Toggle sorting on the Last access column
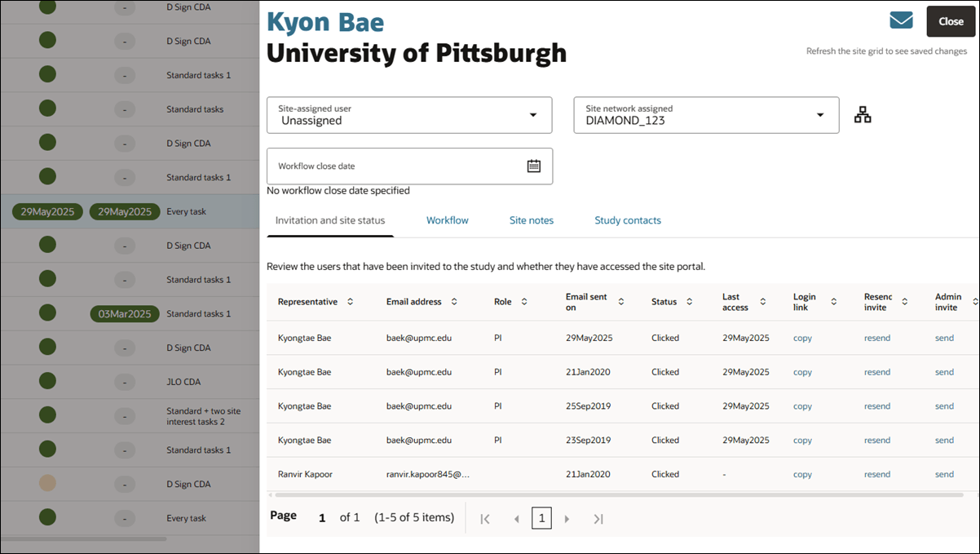Viewport: 980px width, 554px height. 763,301
